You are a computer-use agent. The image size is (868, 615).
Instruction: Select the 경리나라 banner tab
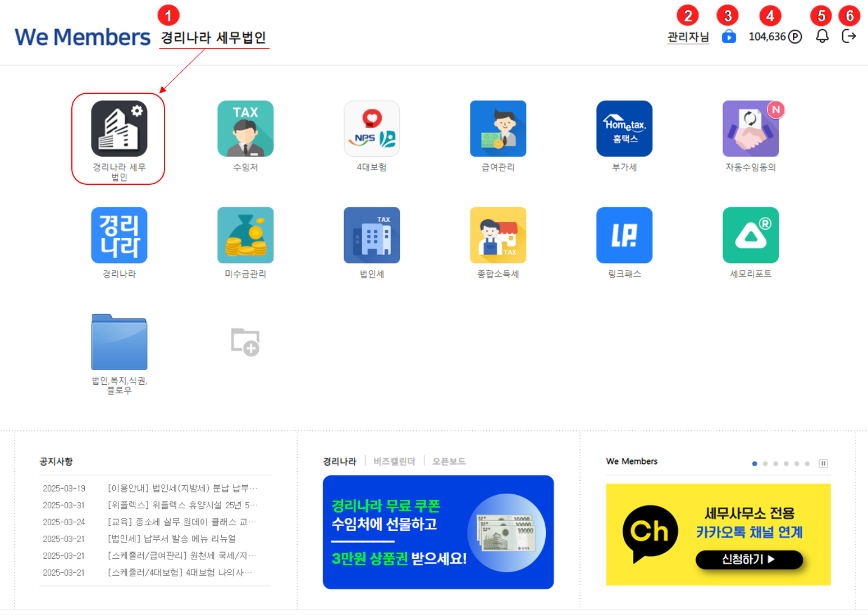point(340,461)
